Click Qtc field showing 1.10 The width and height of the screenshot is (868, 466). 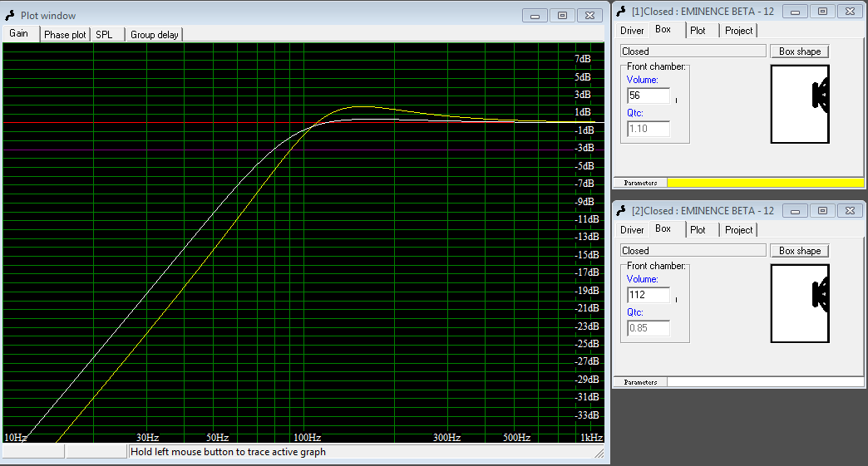(649, 129)
